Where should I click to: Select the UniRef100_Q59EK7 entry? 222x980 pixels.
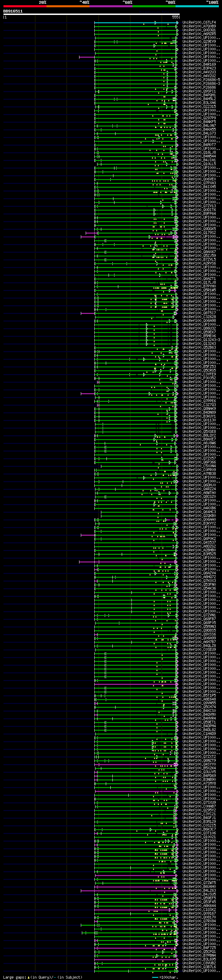(x=199, y=332)
